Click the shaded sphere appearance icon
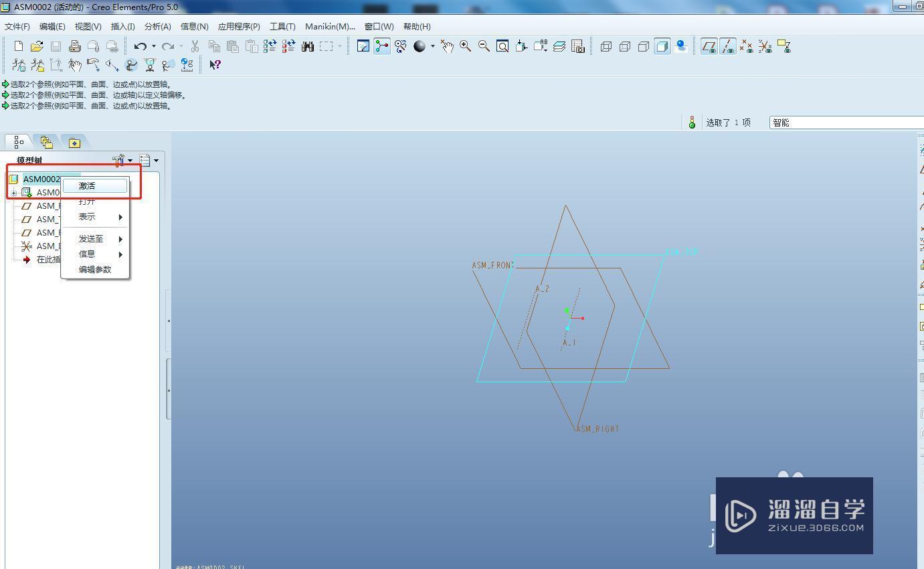924x569 pixels. click(420, 46)
